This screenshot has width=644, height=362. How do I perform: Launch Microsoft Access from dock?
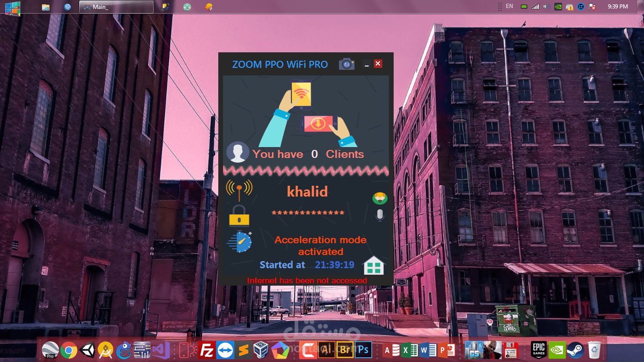391,350
